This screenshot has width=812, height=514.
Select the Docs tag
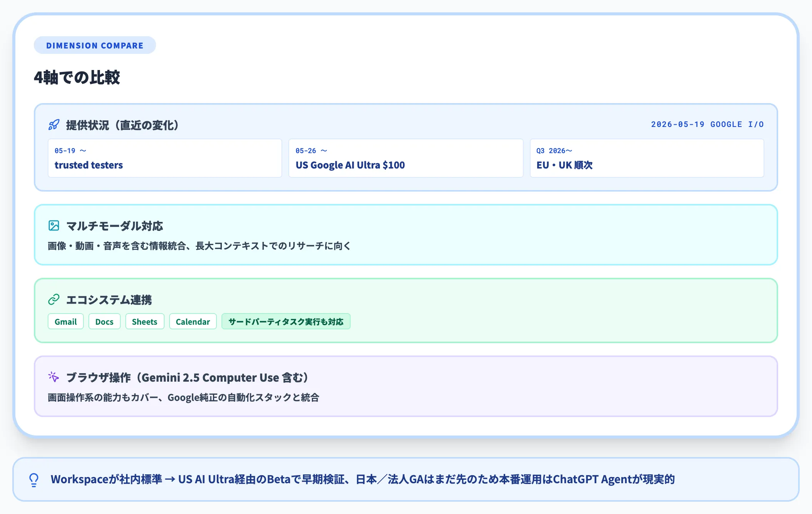[105, 322]
